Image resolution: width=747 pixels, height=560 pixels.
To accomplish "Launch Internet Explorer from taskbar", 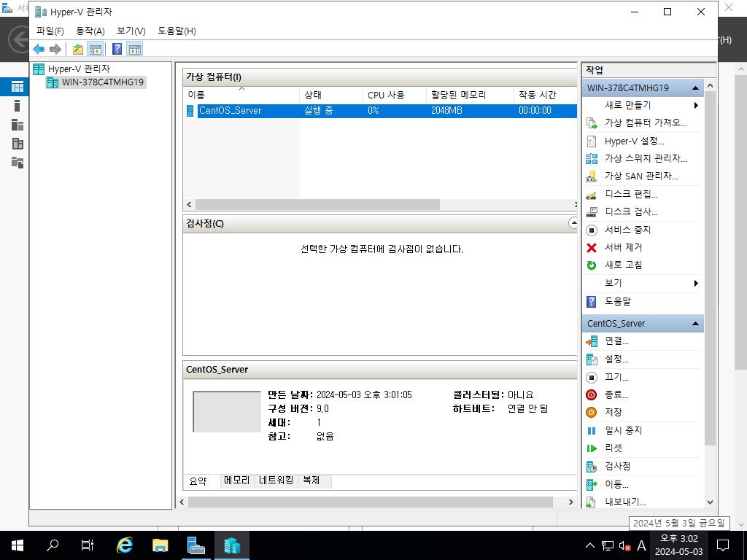I will [x=125, y=545].
